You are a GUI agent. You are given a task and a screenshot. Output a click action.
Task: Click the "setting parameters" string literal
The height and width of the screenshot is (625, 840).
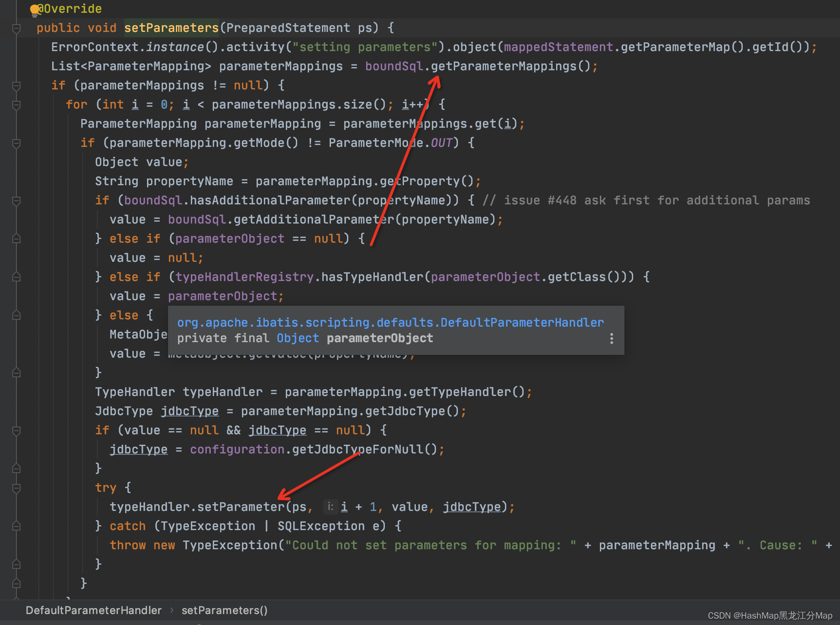click(x=365, y=47)
